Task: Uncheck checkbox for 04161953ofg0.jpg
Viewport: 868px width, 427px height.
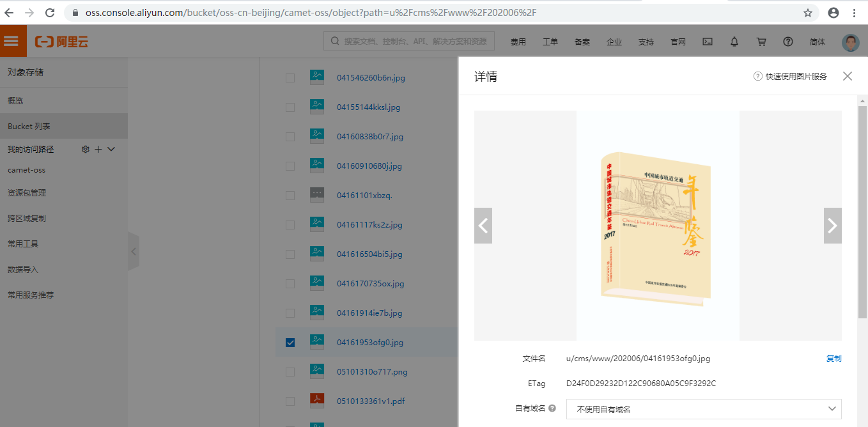Action: coord(290,343)
